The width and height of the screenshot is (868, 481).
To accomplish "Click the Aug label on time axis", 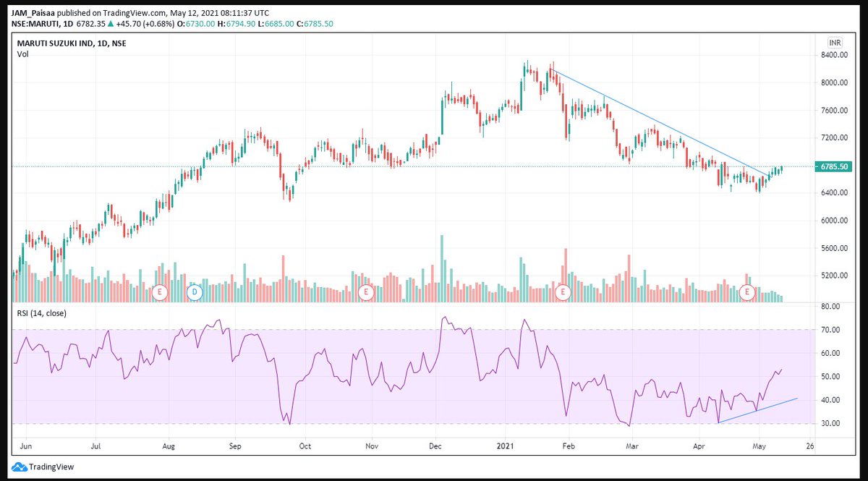I will (169, 448).
